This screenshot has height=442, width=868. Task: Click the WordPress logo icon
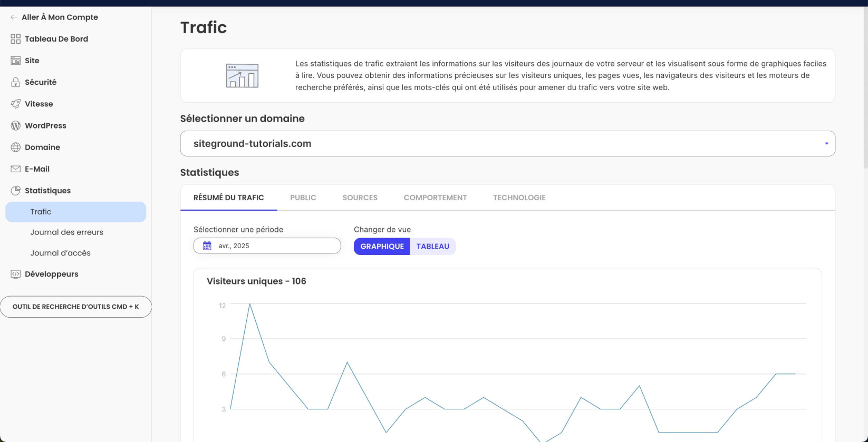(x=15, y=125)
